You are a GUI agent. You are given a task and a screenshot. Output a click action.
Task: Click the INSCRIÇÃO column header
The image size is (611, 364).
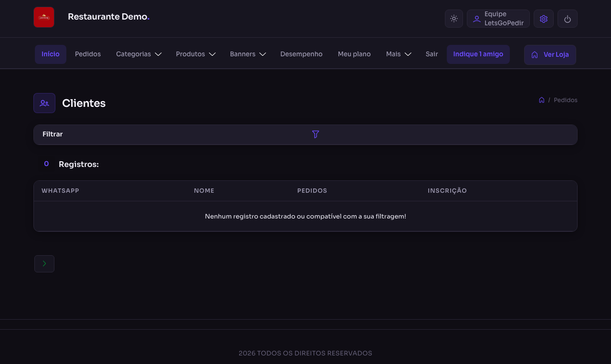(x=447, y=191)
